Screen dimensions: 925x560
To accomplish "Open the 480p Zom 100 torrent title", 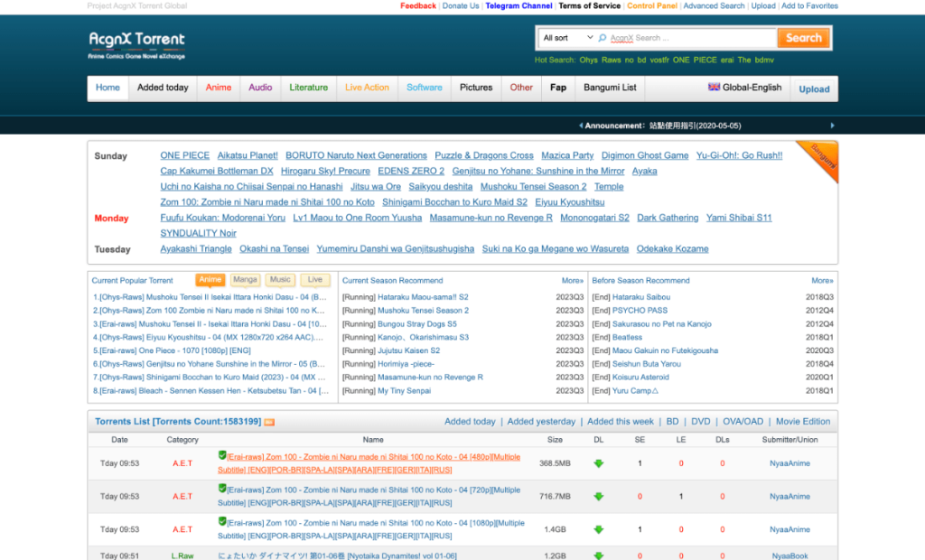I will 369,463.
